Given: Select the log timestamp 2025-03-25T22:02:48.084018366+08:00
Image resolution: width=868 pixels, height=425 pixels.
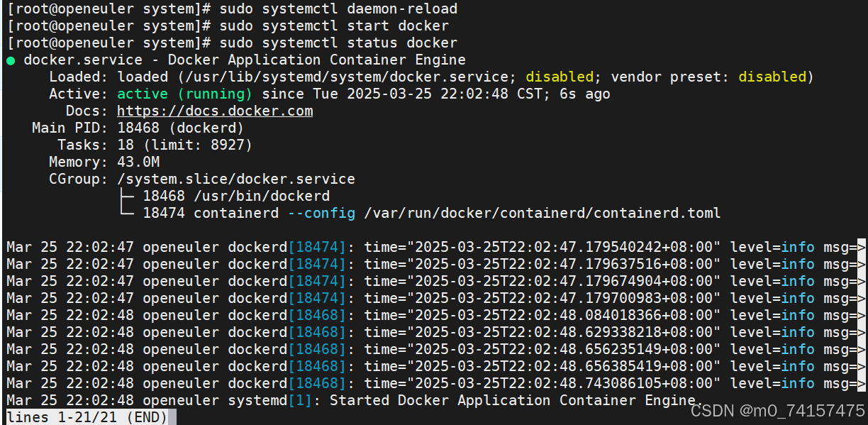Looking at the screenshot, I should click(x=564, y=316).
